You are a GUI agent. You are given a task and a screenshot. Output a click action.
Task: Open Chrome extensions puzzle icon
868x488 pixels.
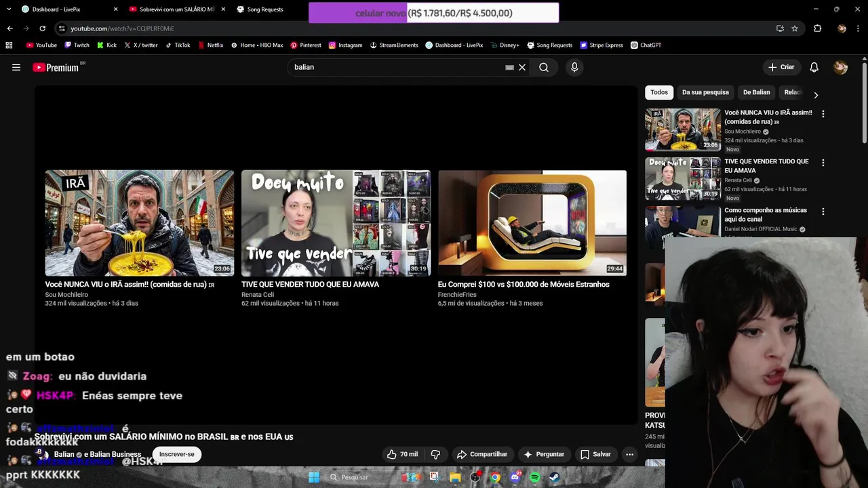pyautogui.click(x=817, y=28)
